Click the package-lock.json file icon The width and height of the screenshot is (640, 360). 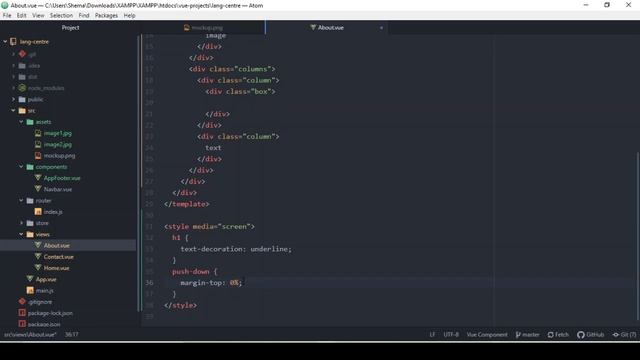[x=22, y=313]
